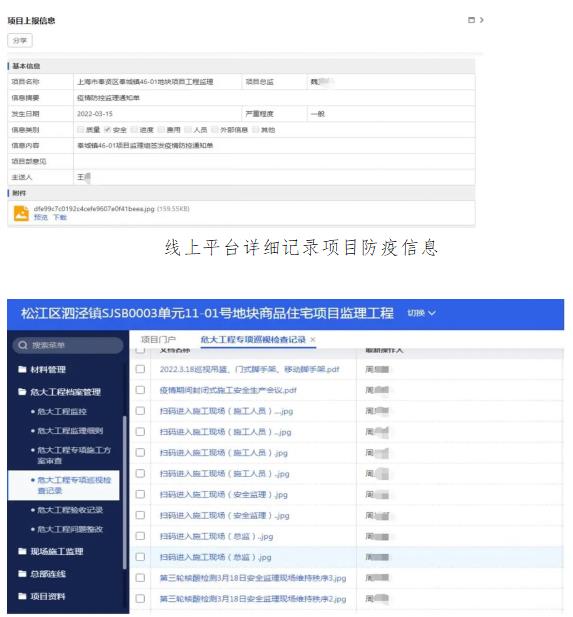Image resolution: width=573 pixels, height=617 pixels.
Task: Click the 分享 share button
Action: (20, 41)
